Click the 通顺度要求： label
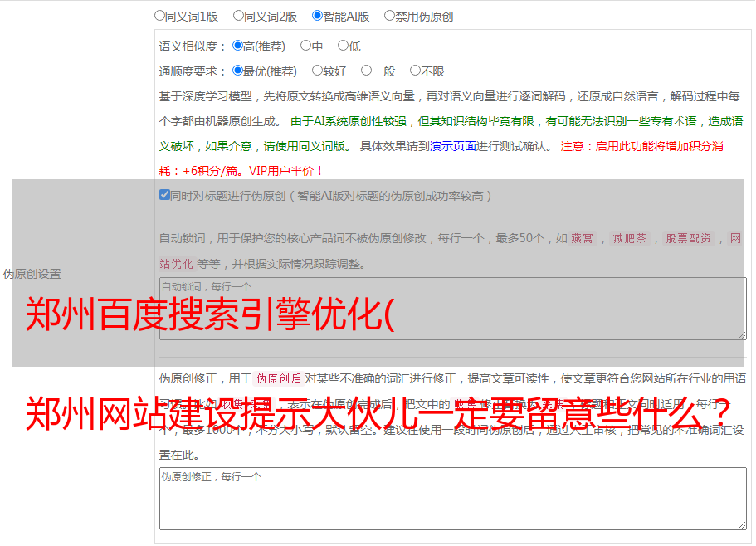This screenshot has height=546, width=756. (x=193, y=71)
